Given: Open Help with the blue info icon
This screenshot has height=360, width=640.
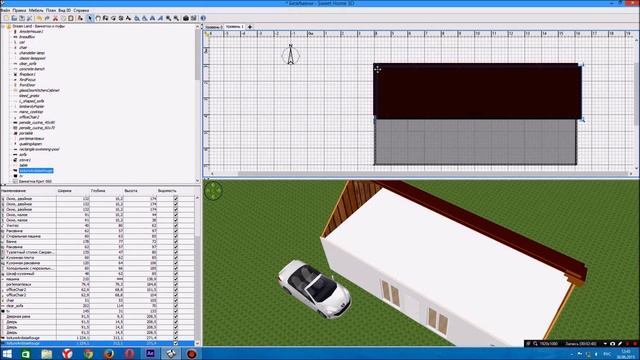Looking at the screenshot, I should coord(203,18).
